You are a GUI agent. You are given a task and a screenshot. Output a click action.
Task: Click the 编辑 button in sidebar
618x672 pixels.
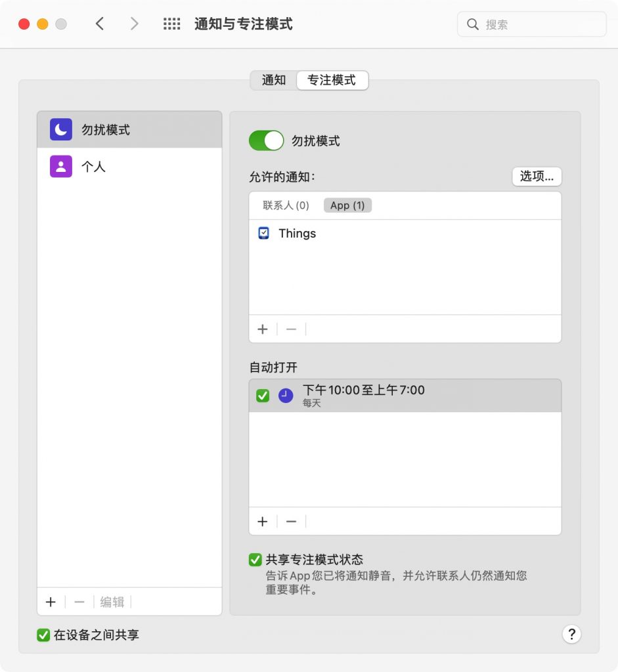(112, 602)
